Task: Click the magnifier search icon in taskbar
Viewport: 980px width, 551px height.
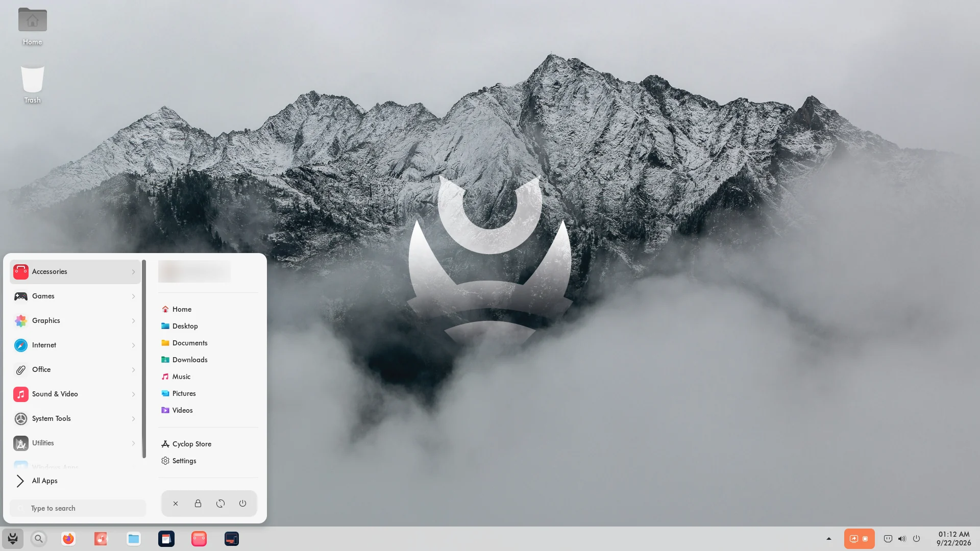Action: 38,539
